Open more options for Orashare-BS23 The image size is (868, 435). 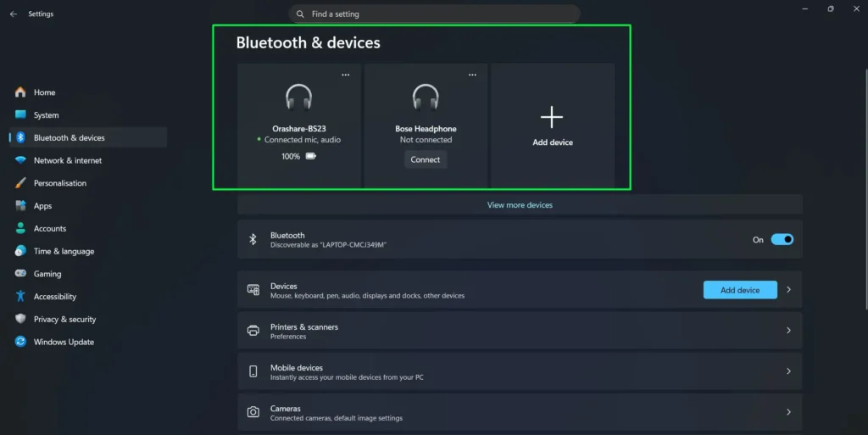pos(346,75)
